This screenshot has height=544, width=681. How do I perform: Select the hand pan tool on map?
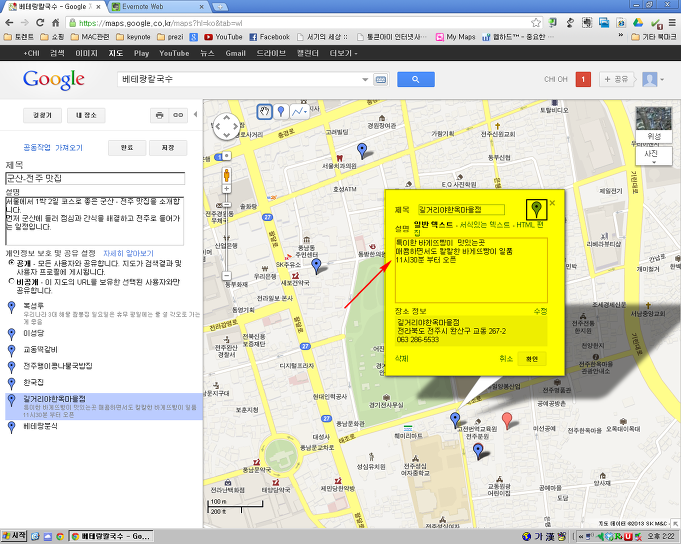point(264,112)
